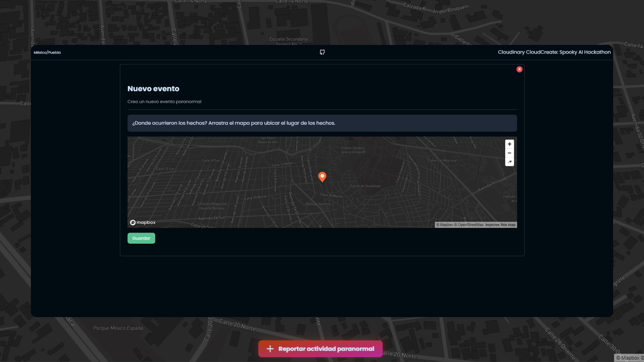Viewport: 644px width, 362px height.
Task: Save the event with the Guardar button
Action: click(141, 238)
